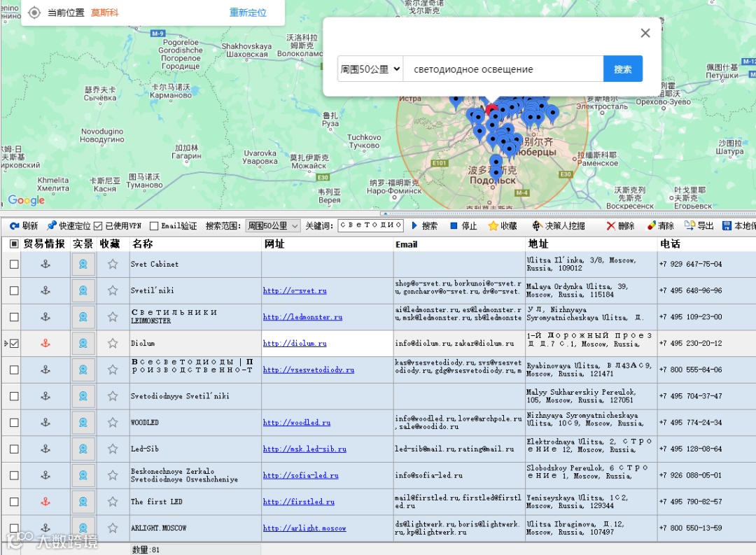Image resolution: width=756 pixels, height=555 pixels.
Task: Click the red anchor icon for The first LED
Action: pos(45,502)
